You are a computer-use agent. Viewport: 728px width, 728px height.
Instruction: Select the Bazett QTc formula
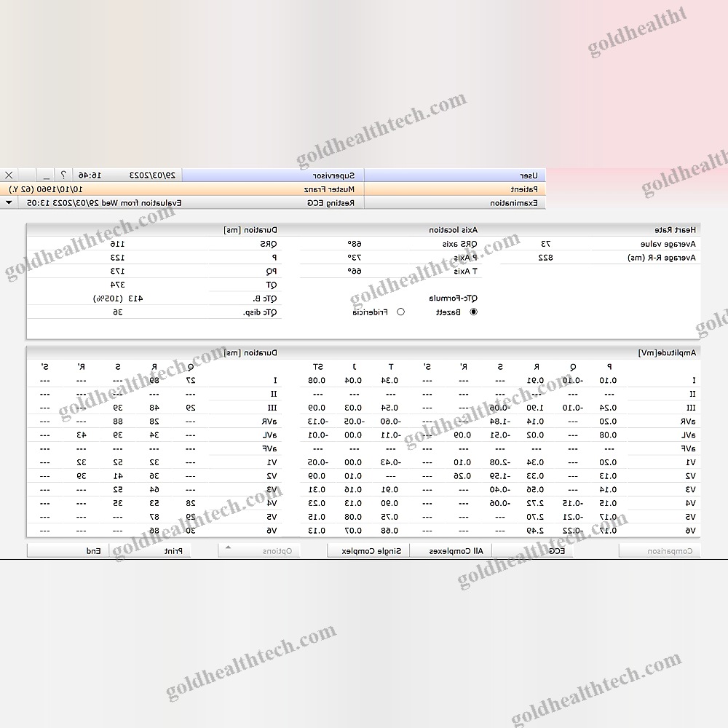coord(474,312)
